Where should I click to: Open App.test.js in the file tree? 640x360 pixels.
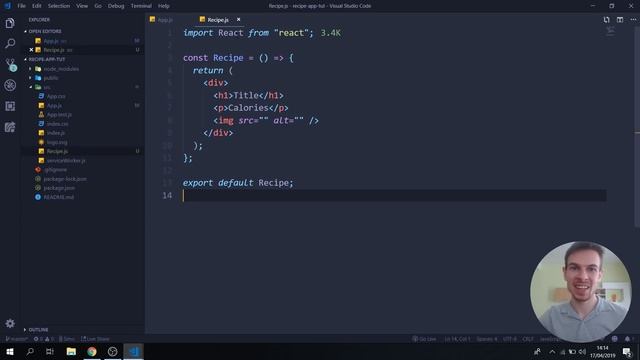click(x=59, y=115)
